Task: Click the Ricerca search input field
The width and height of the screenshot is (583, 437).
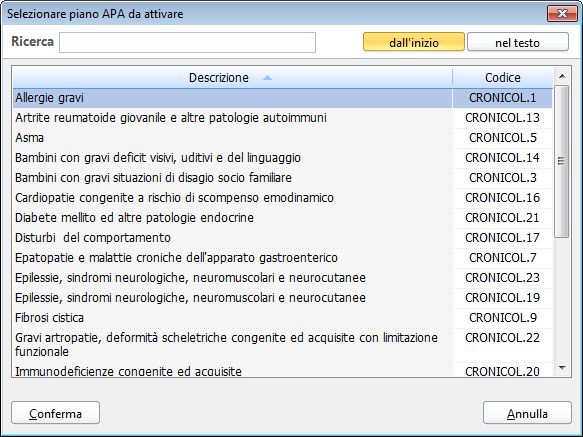Action: (x=187, y=42)
